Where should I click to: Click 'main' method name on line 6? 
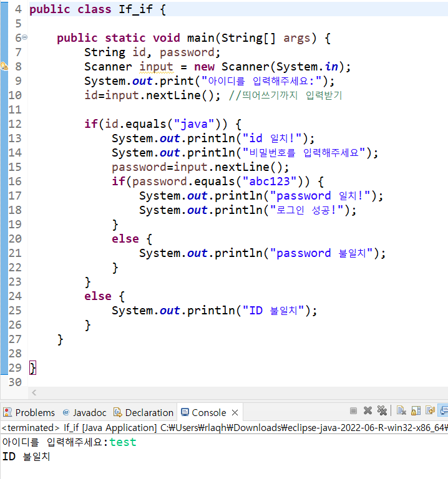click(x=201, y=38)
